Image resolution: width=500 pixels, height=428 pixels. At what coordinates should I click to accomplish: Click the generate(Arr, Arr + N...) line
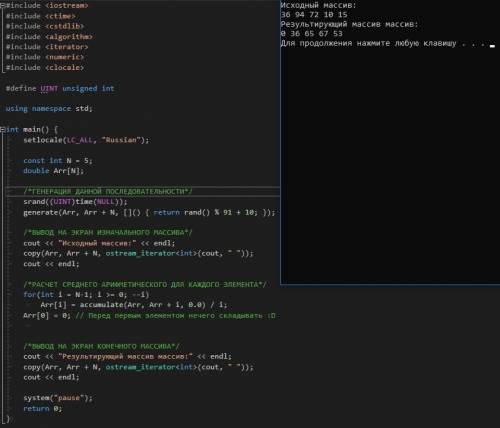click(x=149, y=213)
